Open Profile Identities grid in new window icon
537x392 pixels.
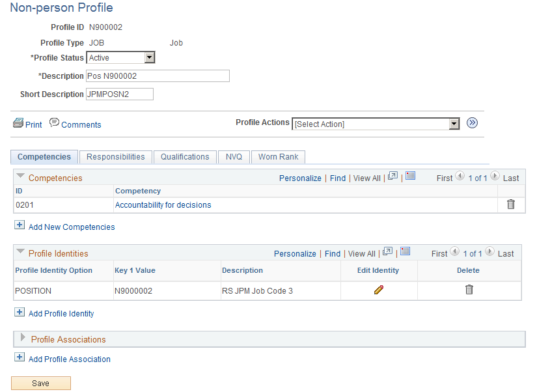pyautogui.click(x=387, y=251)
